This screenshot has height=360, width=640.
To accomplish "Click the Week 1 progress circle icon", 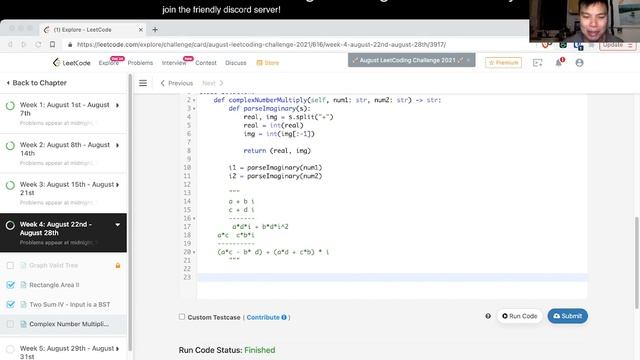I will coord(10,106).
